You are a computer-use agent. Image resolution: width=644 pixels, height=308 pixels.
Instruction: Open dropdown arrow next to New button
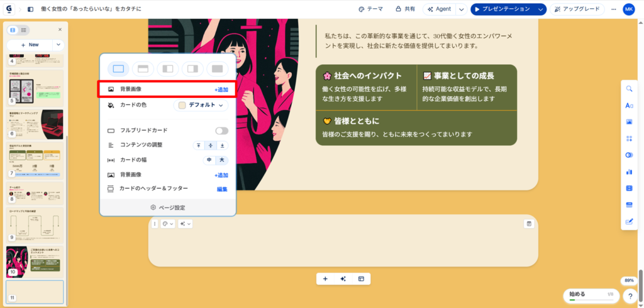pyautogui.click(x=58, y=45)
